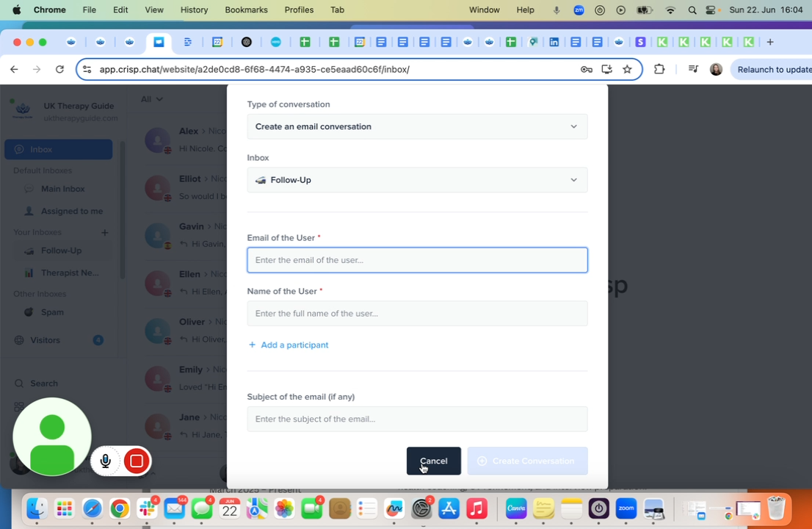Screen dimensions: 812x529
Task: Click the bookmark star in address bar
Action: (x=627, y=69)
